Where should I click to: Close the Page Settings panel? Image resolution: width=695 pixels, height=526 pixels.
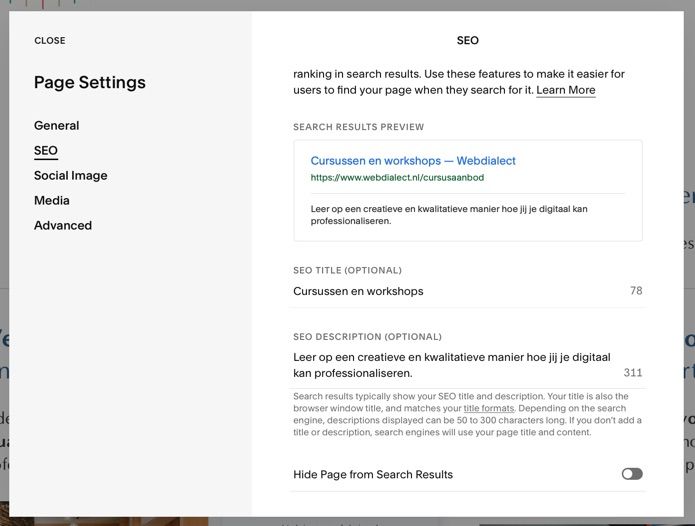pyautogui.click(x=49, y=41)
